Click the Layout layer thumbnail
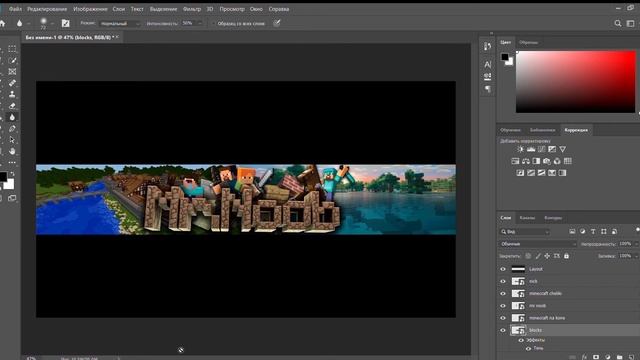Screen dimensions: 640x360 [518, 269]
